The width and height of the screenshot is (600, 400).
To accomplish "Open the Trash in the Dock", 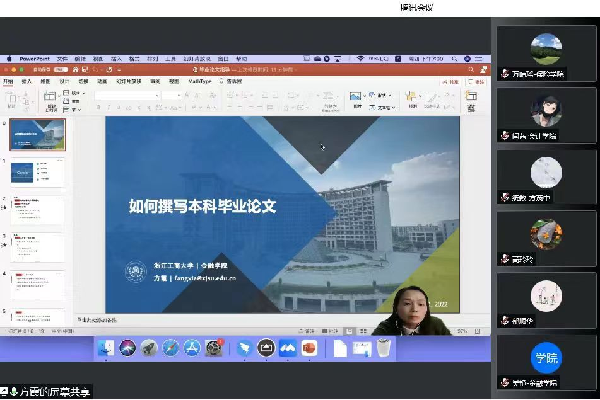I will pos(384,348).
